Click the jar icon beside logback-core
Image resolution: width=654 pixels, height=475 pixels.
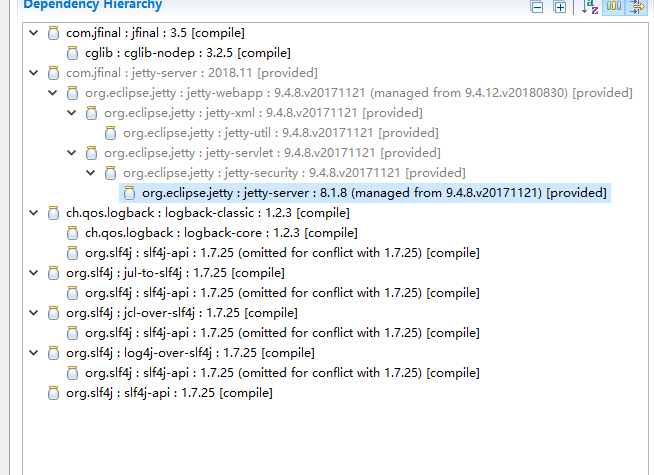(x=73, y=233)
